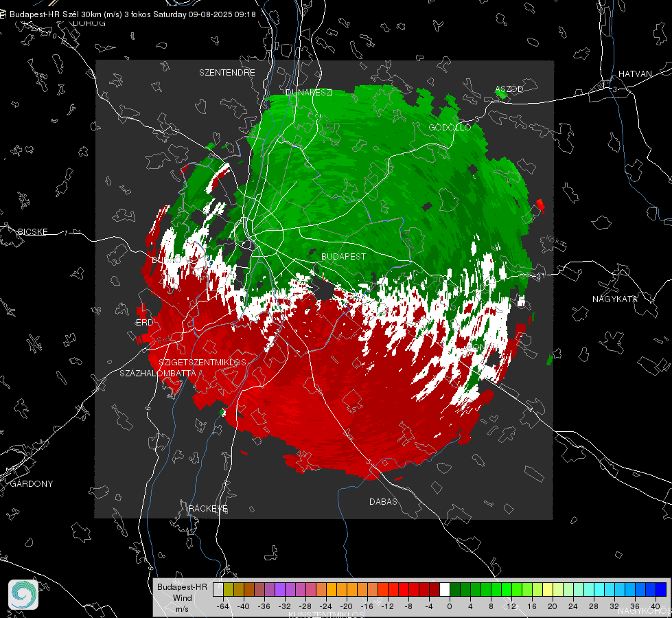Click the yellow swatch left of label 20

548,589
